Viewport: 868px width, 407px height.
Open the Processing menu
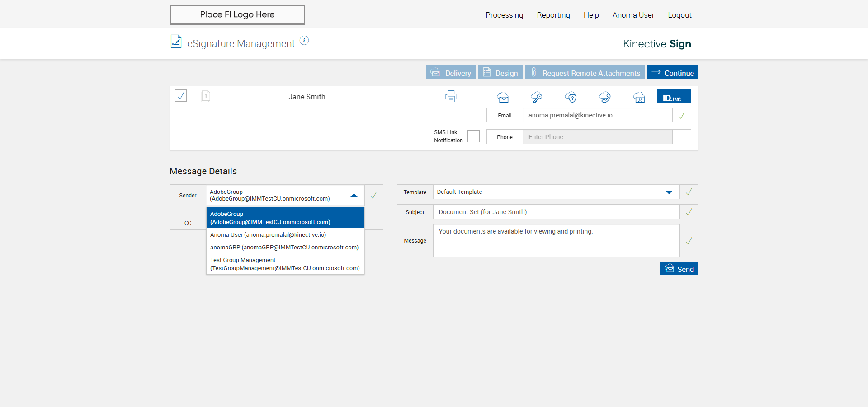pyautogui.click(x=504, y=15)
